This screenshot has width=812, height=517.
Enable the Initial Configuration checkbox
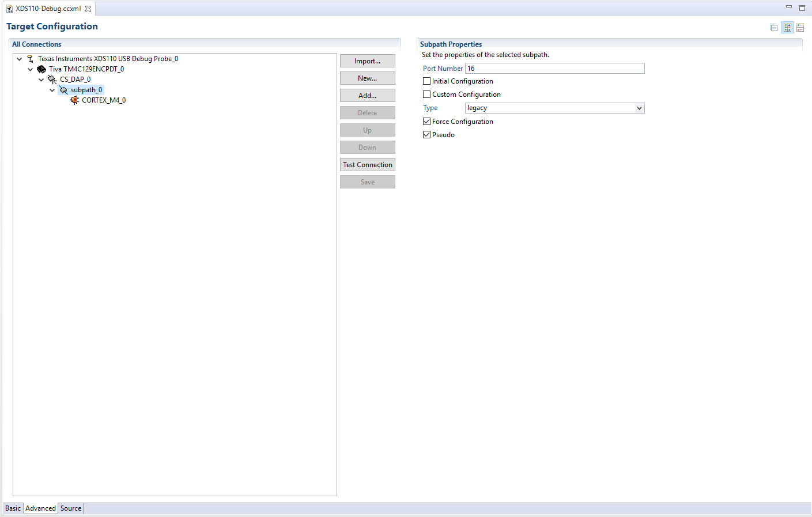427,81
